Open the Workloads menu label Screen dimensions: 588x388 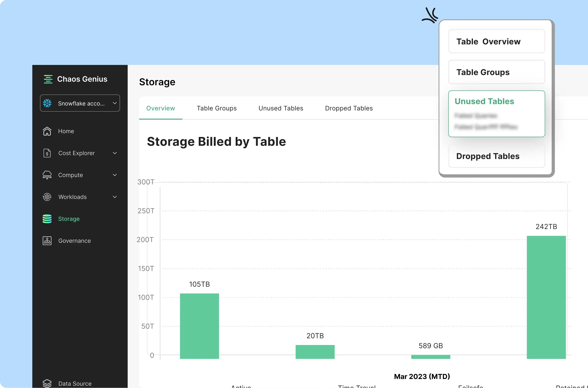(x=72, y=197)
